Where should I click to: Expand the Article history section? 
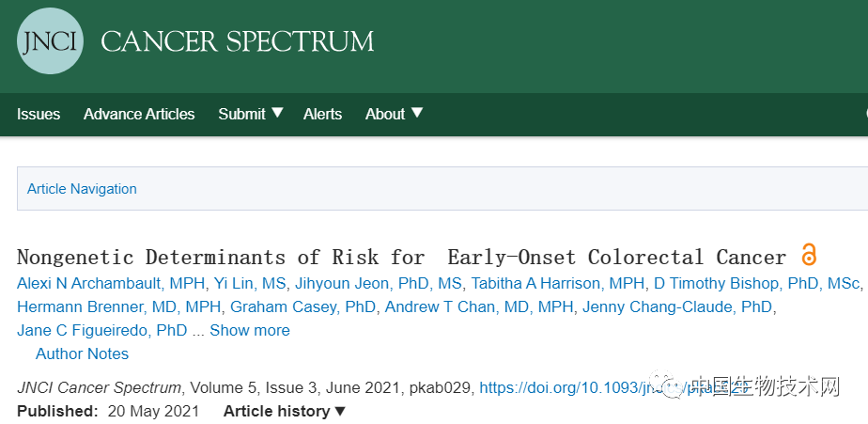click(x=285, y=411)
